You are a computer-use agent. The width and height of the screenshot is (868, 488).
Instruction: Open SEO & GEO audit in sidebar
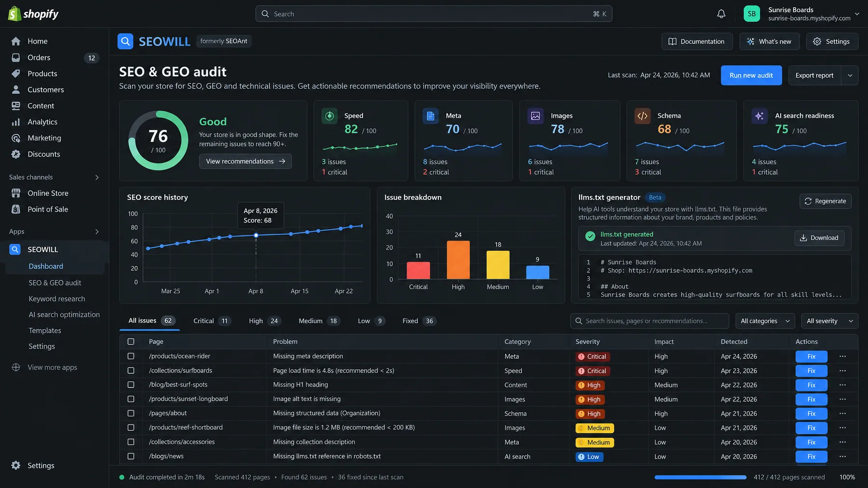pos(55,283)
